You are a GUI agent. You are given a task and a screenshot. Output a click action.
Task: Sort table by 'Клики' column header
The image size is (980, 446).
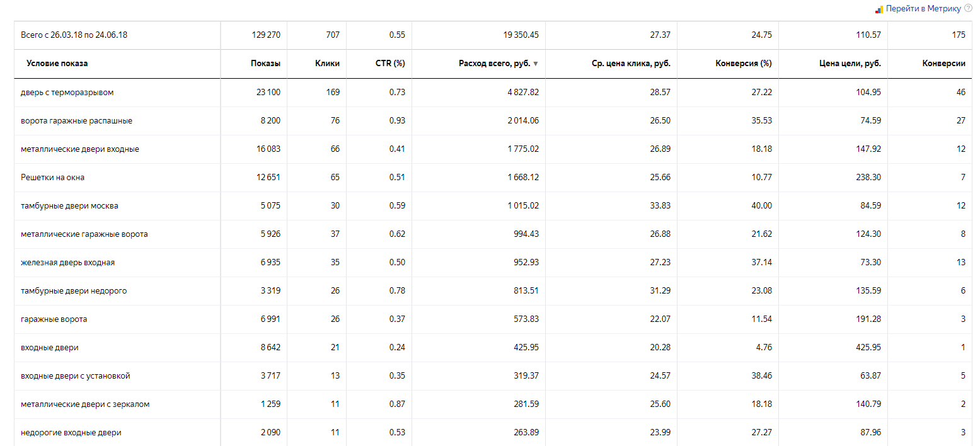pyautogui.click(x=327, y=64)
